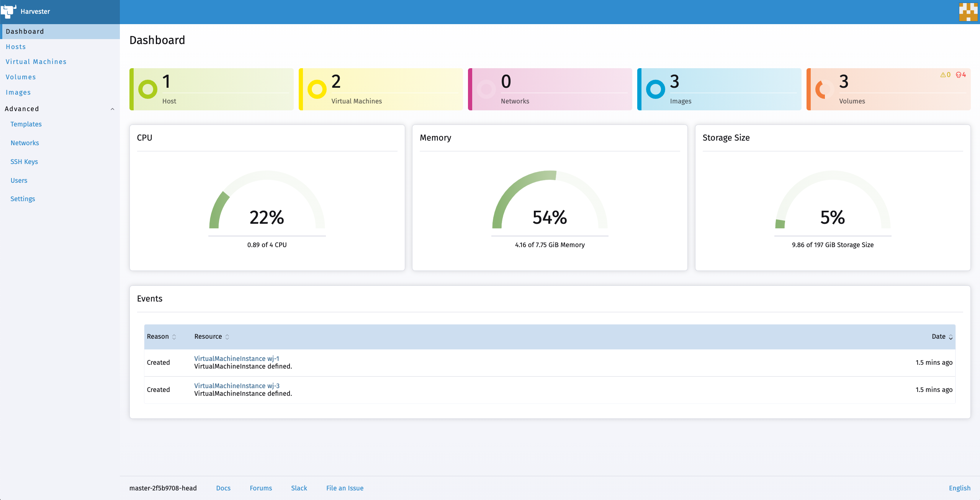Viewport: 980px width, 500px height.
Task: Click the Harvester logo icon
Action: click(8, 11)
